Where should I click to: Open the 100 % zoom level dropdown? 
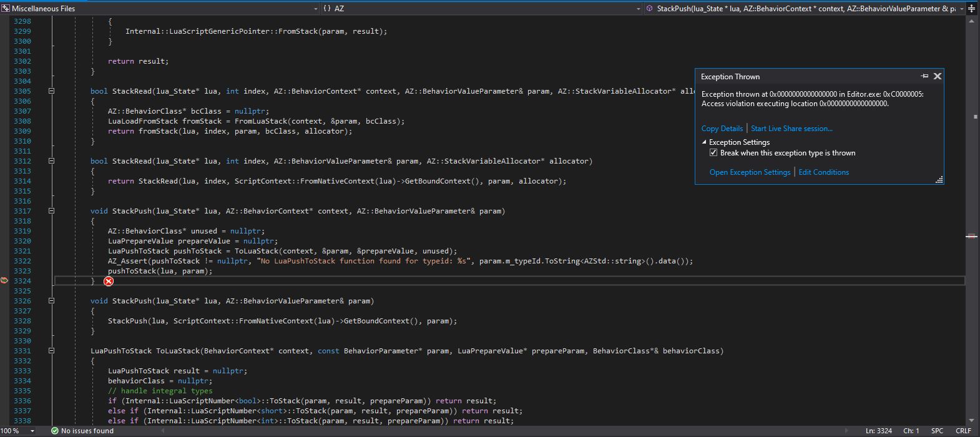click(32, 431)
